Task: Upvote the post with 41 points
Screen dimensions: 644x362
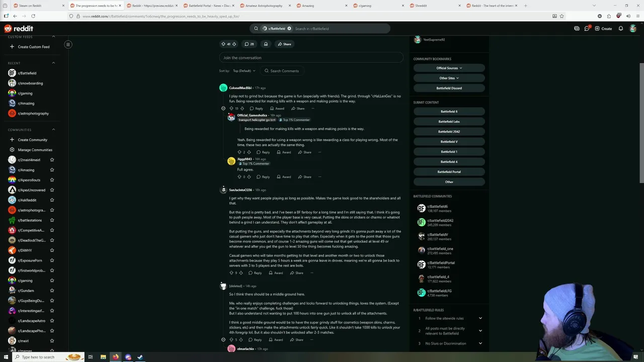Action: tap(223, 44)
